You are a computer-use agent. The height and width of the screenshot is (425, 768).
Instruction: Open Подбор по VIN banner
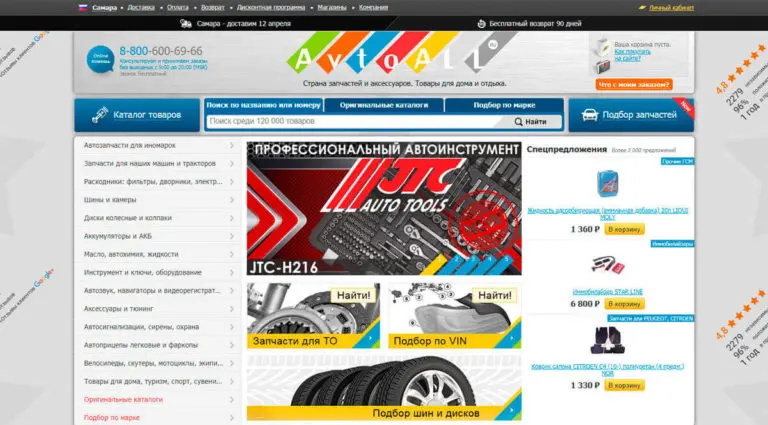tap(455, 316)
